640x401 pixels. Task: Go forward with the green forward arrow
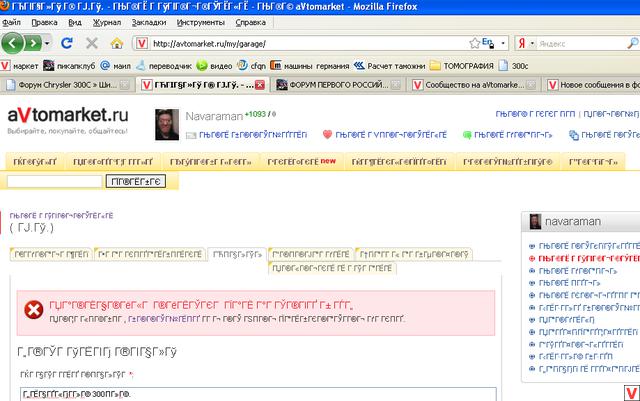(33, 43)
